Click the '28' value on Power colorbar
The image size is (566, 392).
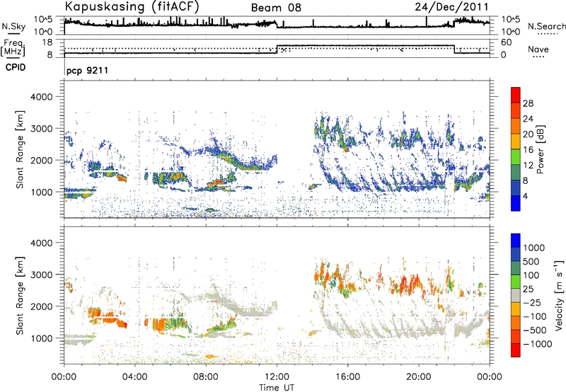click(528, 103)
